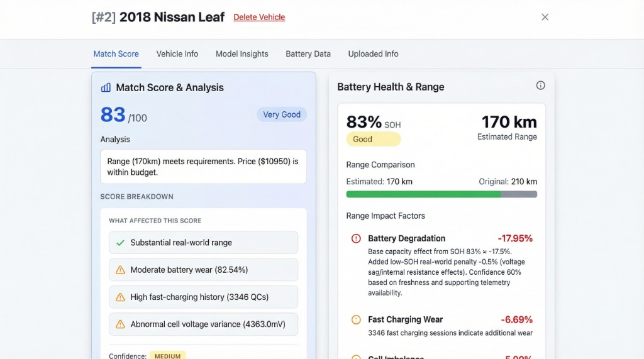
Task: Click warning triangle beside High fast-charging history
Action: (x=120, y=297)
